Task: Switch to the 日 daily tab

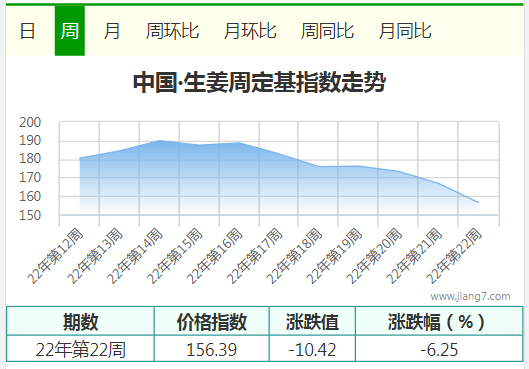Action: (x=27, y=31)
